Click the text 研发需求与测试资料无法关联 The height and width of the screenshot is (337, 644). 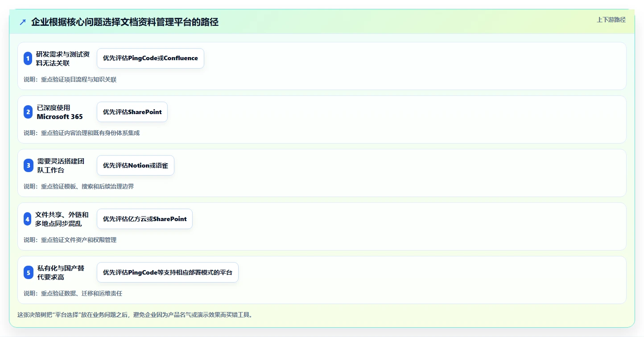(63, 58)
